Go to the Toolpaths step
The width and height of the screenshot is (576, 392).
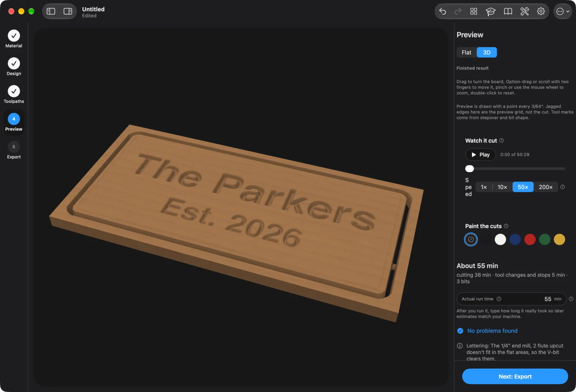14,94
